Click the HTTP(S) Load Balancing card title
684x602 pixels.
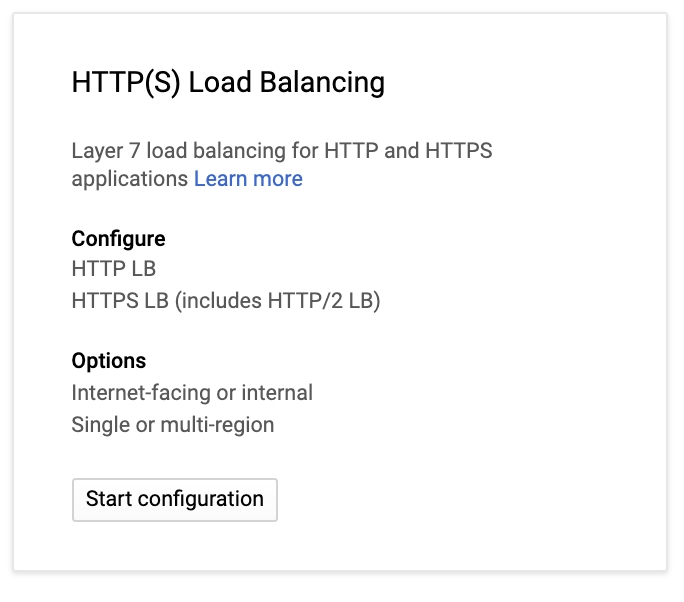pyautogui.click(x=228, y=82)
